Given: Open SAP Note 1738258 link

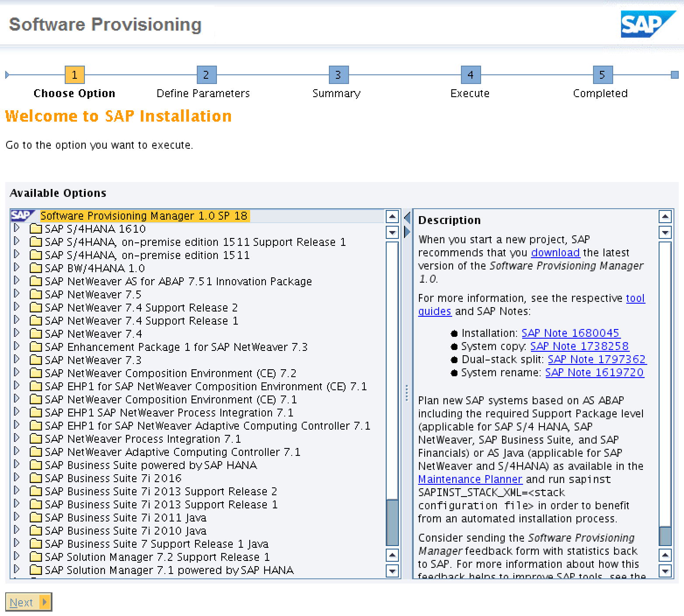Looking at the screenshot, I should [579, 346].
